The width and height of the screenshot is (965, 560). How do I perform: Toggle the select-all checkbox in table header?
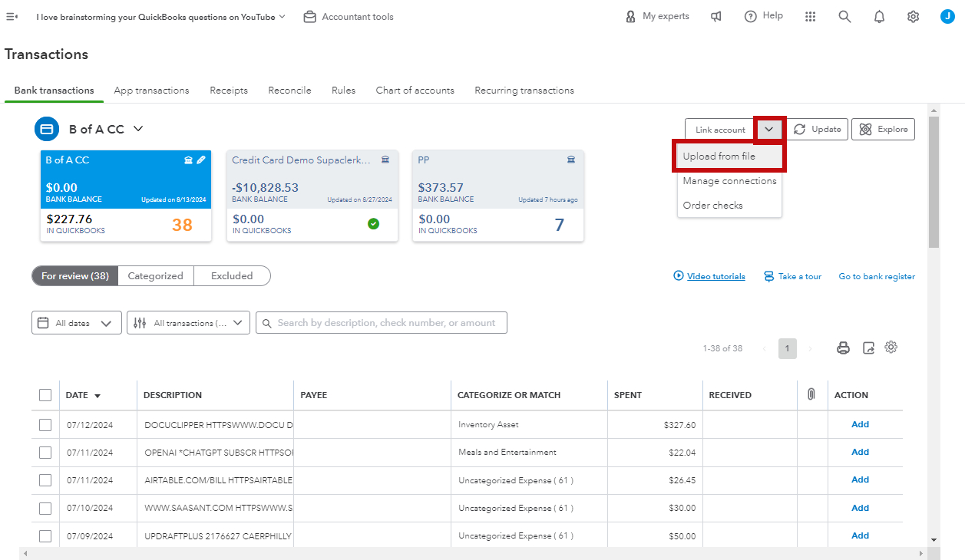45,395
